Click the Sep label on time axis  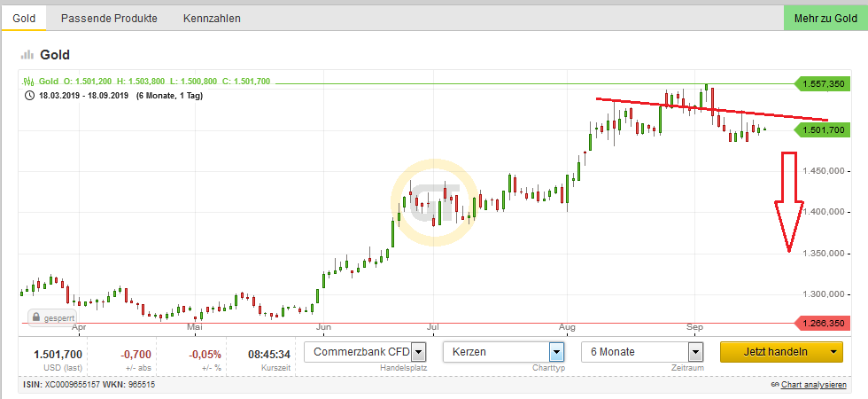point(694,328)
